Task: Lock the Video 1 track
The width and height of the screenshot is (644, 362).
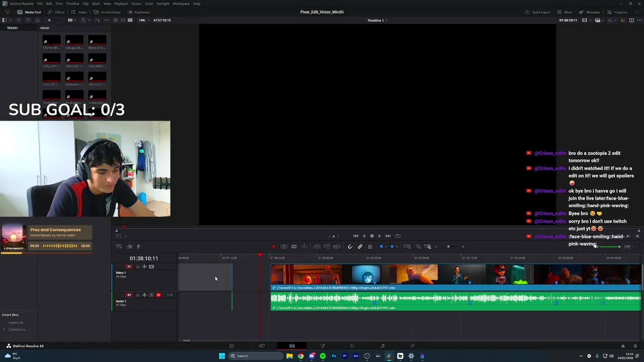Action: coord(137,266)
